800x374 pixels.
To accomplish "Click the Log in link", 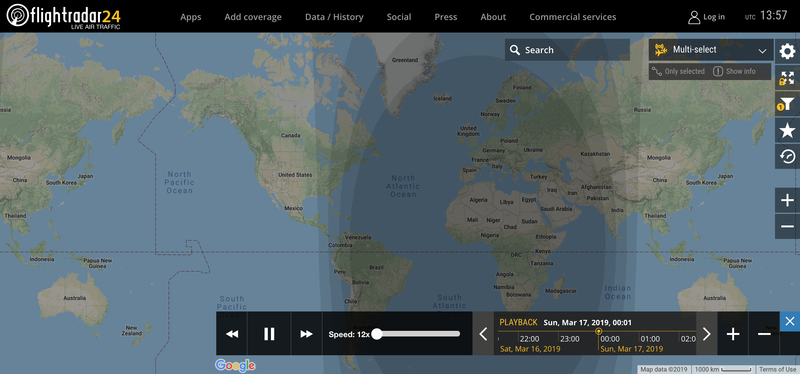I will (x=714, y=17).
